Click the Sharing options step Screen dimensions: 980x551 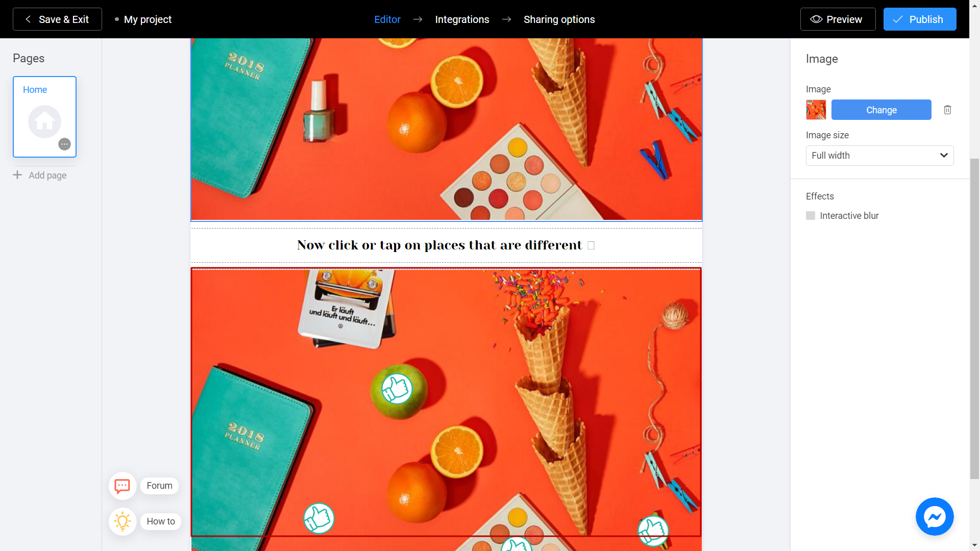559,19
